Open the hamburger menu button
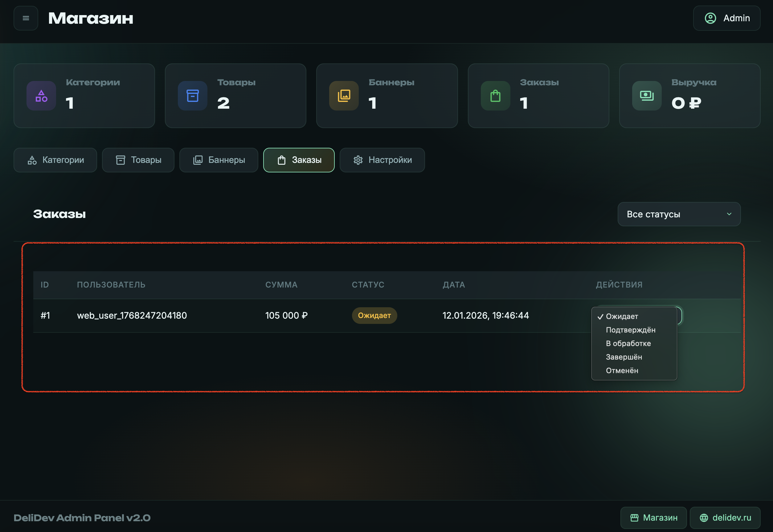773x532 pixels. (26, 18)
